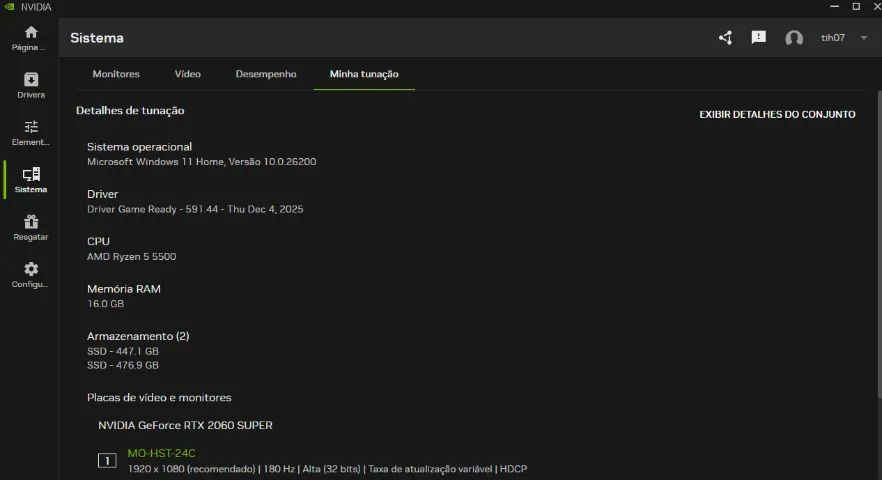Expand the tih07 account dropdown arrow

pyautogui.click(x=864, y=38)
